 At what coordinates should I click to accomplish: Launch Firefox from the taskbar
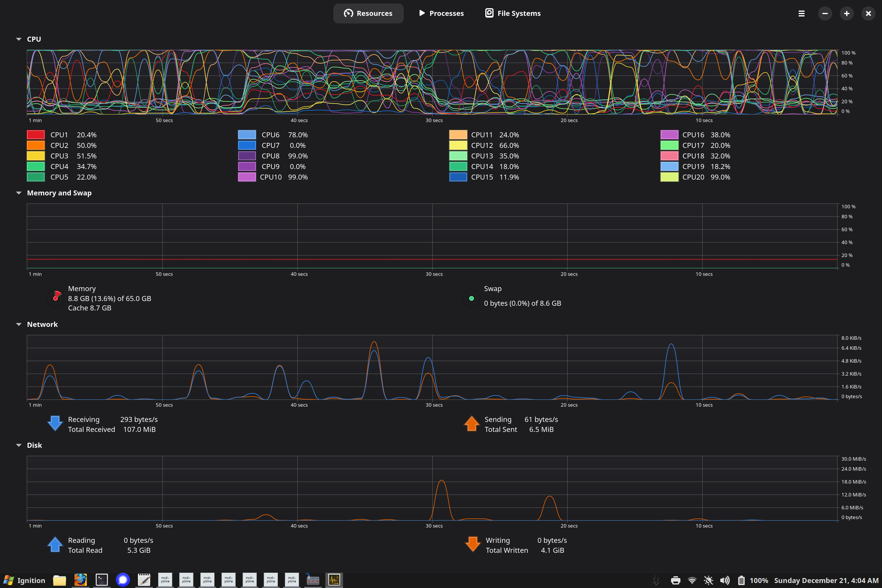(81, 580)
